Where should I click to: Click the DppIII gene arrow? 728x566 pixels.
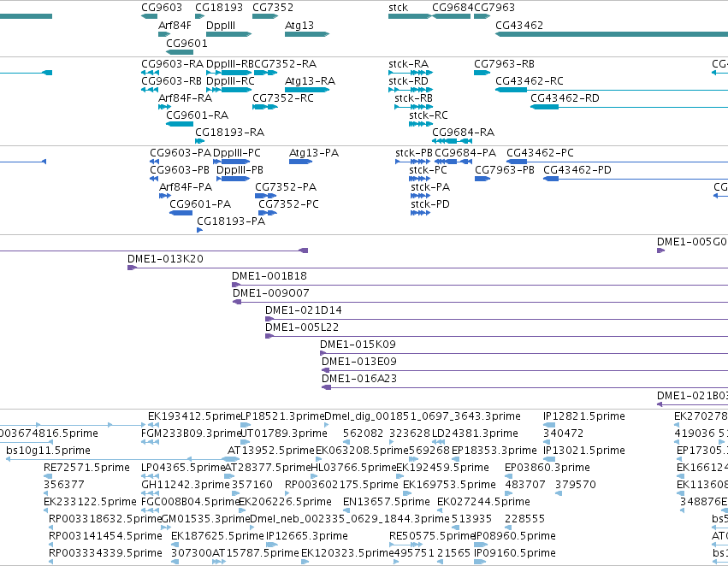click(229, 34)
